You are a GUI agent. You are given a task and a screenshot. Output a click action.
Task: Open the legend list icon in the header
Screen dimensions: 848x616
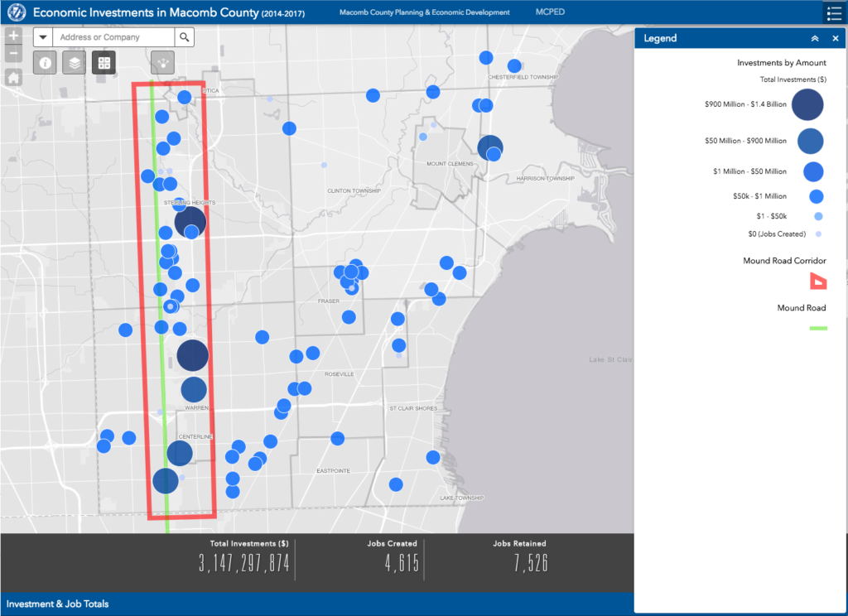coord(835,12)
